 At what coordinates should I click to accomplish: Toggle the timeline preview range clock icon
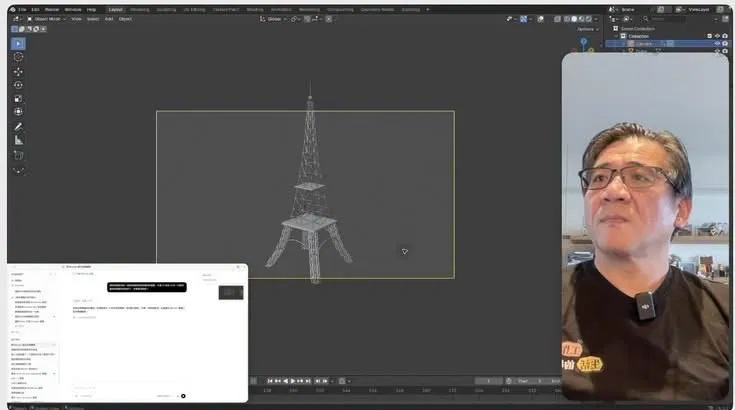pyautogui.click(x=509, y=381)
